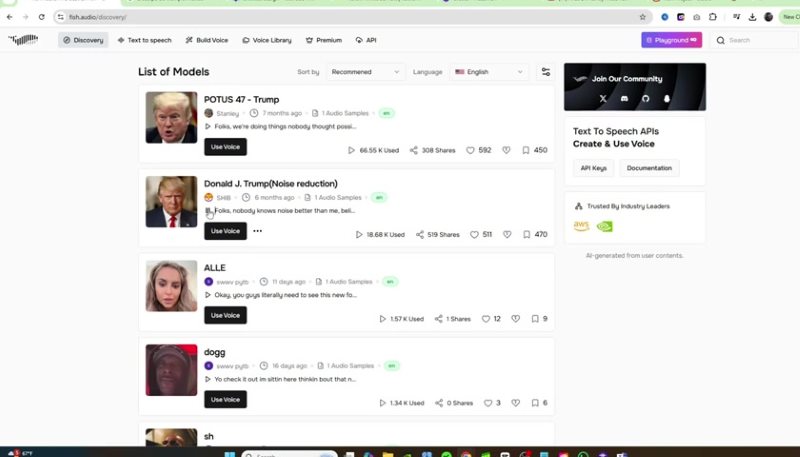Viewport: 800px width, 457px height.
Task: Click the heart like icon showing 511
Action: [474, 235]
